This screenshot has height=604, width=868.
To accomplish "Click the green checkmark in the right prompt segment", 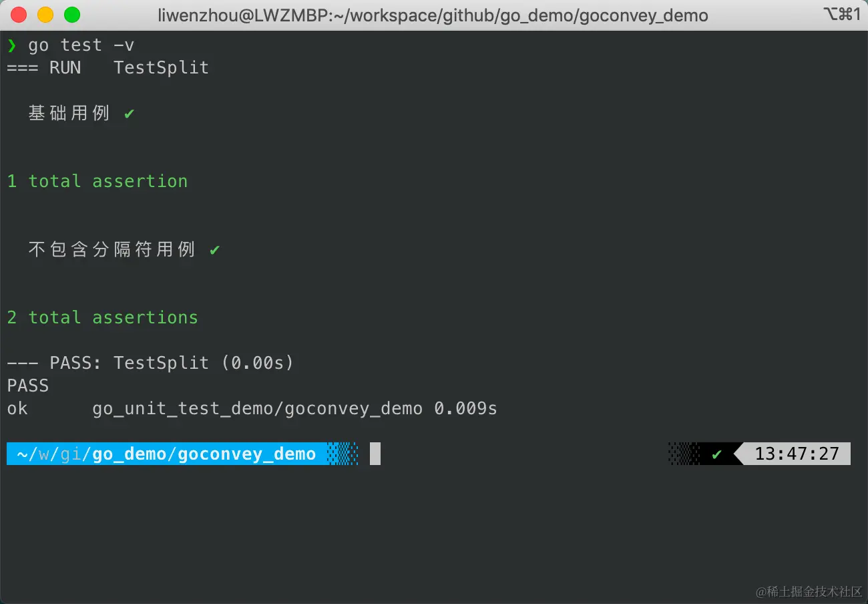I will (x=716, y=454).
